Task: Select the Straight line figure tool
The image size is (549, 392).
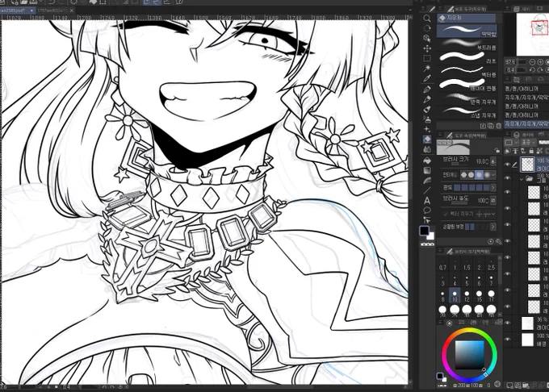Action: (427, 190)
